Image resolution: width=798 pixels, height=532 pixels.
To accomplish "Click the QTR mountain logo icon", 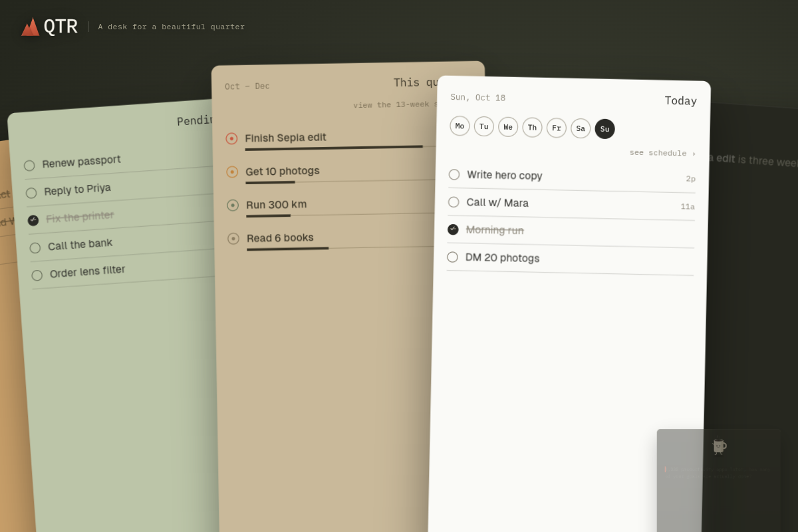I will tap(31, 27).
